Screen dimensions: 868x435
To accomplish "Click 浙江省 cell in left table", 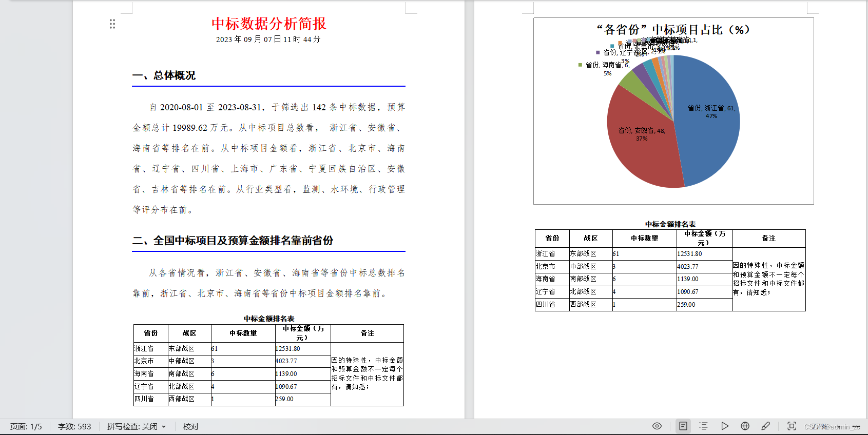I will pos(151,349).
